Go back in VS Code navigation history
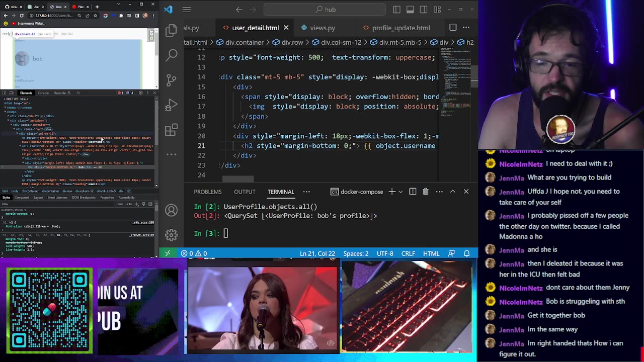 click(x=239, y=10)
